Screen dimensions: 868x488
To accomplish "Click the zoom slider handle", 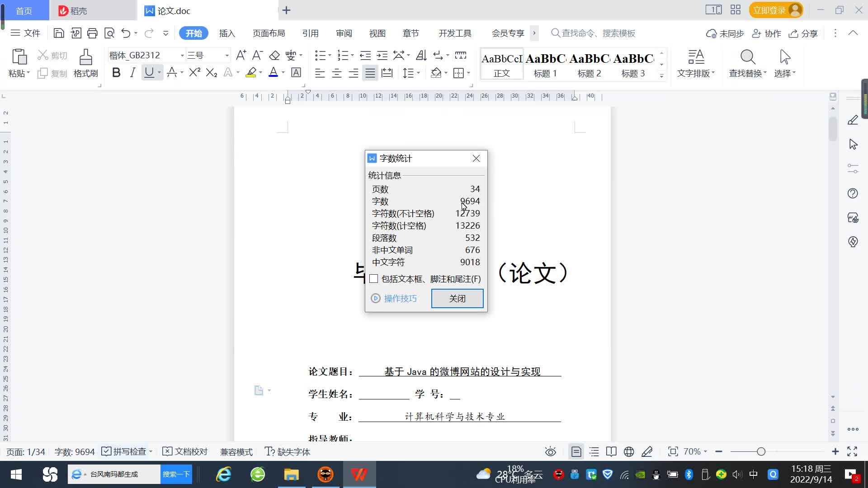I will [761, 451].
